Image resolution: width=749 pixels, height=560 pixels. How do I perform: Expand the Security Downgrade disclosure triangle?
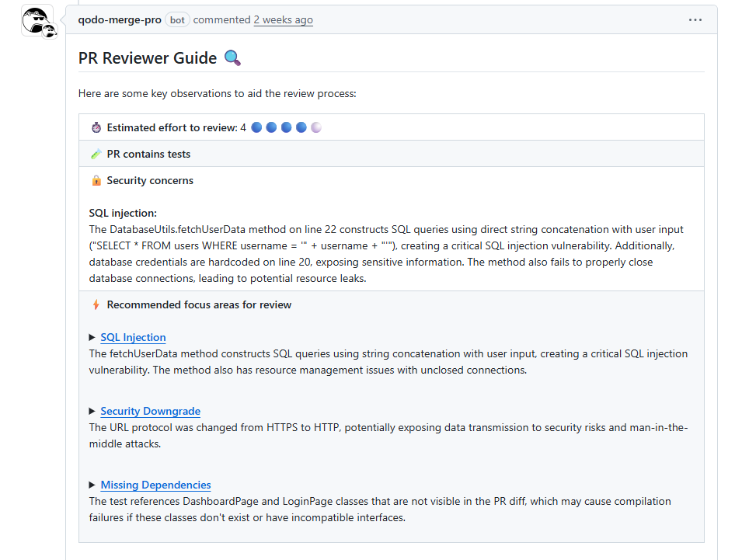pyautogui.click(x=93, y=411)
